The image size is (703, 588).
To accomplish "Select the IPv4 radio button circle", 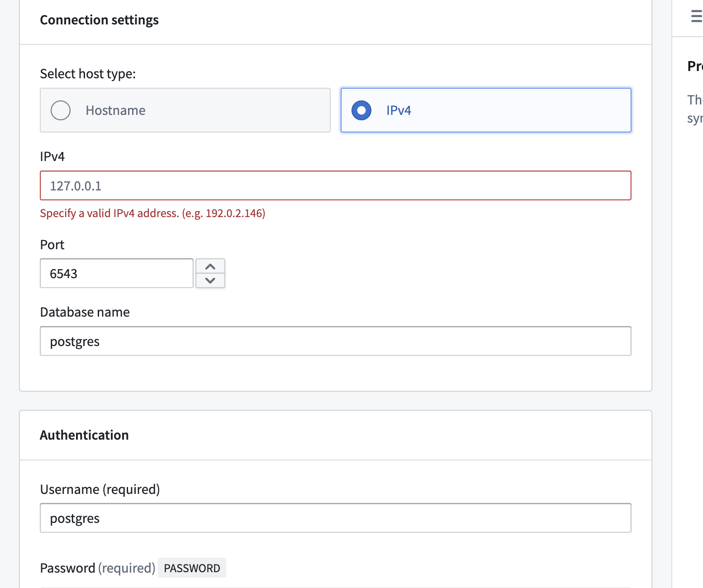I will pos(361,110).
